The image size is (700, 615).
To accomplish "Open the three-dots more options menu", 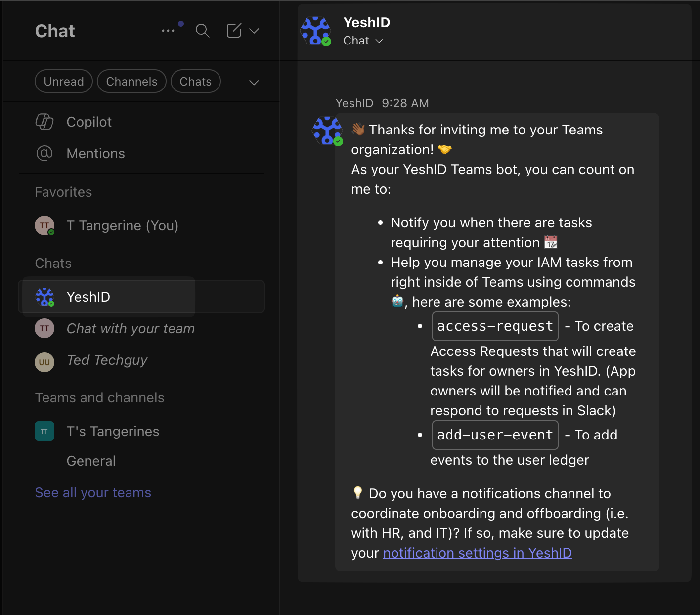I will tap(168, 31).
